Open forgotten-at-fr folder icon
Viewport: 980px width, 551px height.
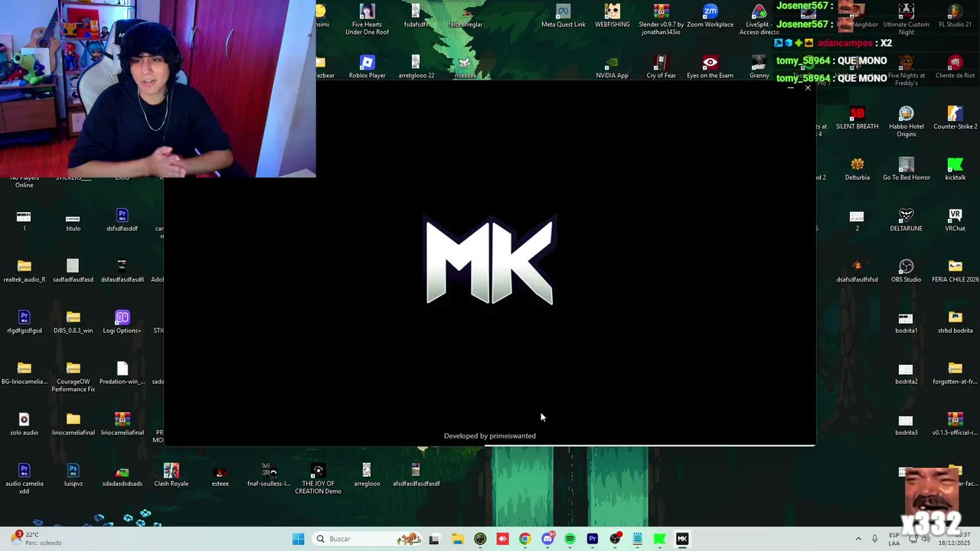tap(955, 373)
